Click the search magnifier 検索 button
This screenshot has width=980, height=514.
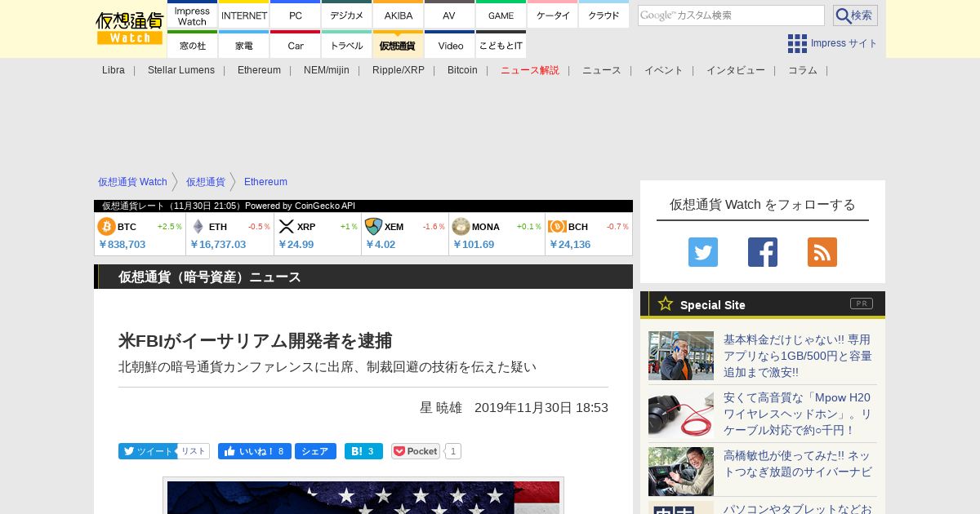tap(855, 16)
